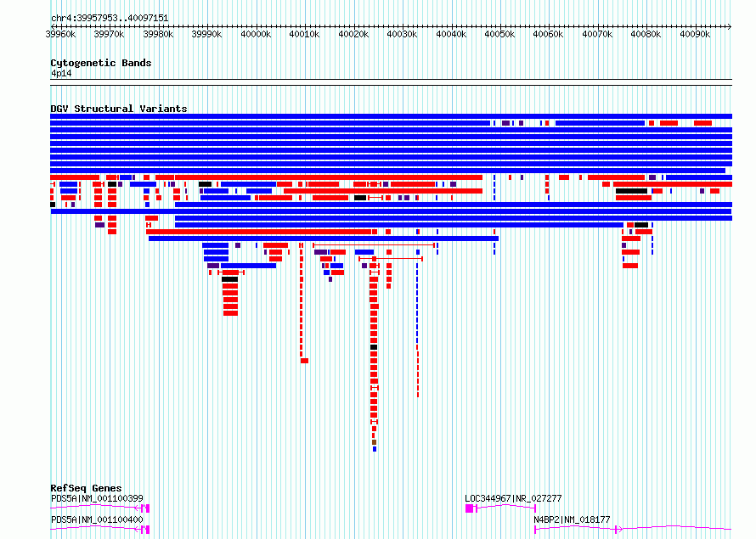Select the 39980k ruler tick label
The image size is (756, 539).
(x=158, y=34)
